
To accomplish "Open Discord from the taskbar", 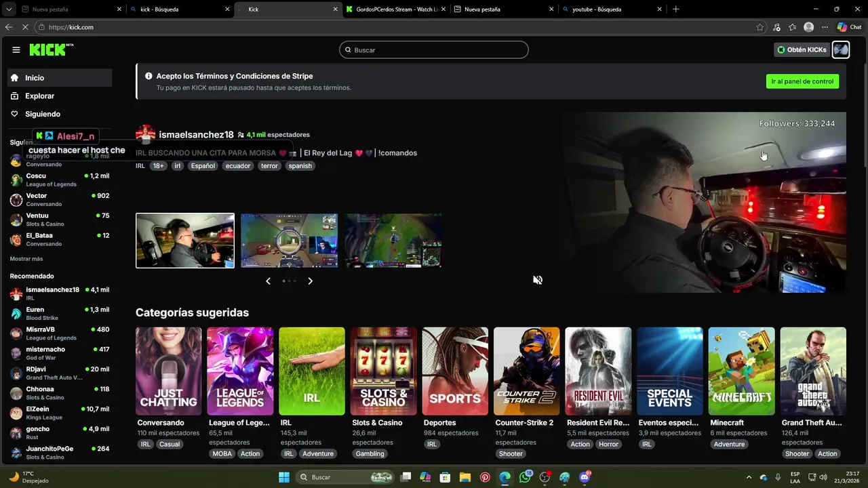I will [585, 477].
